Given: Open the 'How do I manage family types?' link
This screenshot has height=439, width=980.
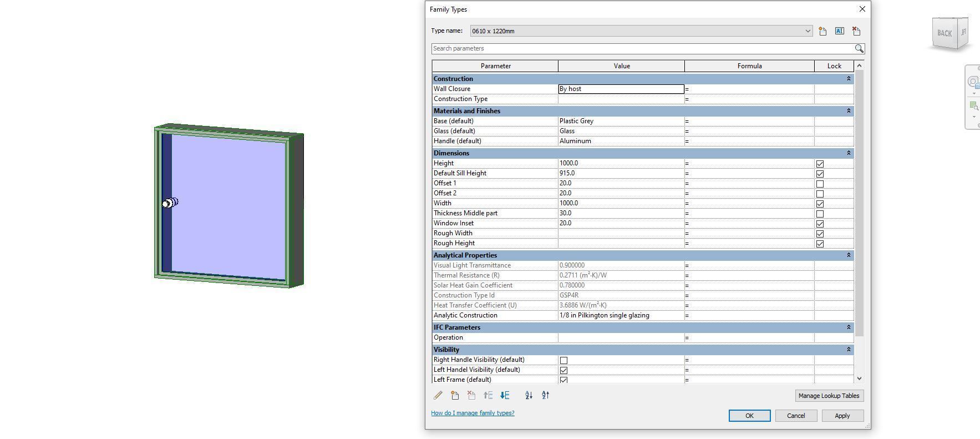Looking at the screenshot, I should click(473, 413).
